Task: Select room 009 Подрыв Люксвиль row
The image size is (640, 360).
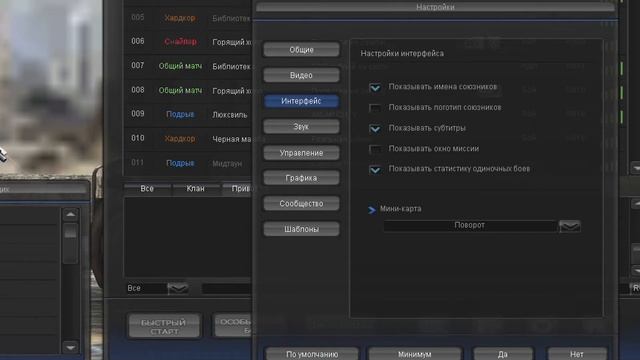Action: tap(188, 114)
